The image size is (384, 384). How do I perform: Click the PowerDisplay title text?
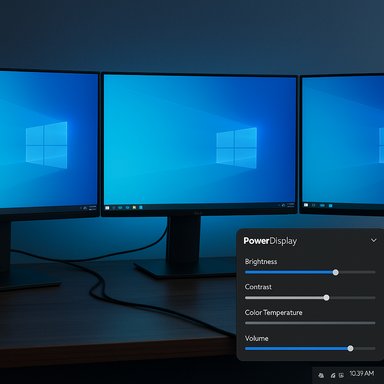click(270, 241)
